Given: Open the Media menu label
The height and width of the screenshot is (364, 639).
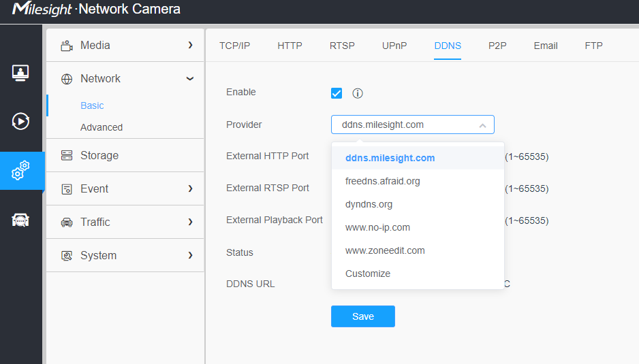Looking at the screenshot, I should [x=95, y=45].
